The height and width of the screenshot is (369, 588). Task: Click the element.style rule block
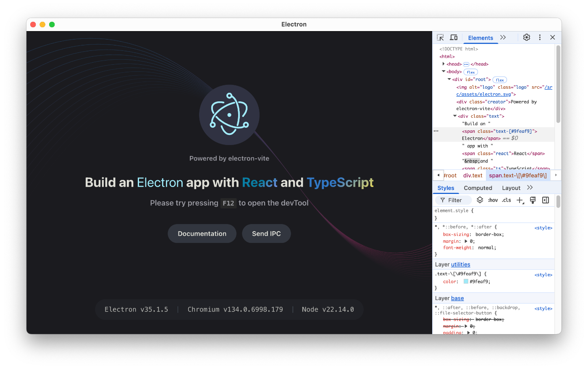(x=493, y=214)
